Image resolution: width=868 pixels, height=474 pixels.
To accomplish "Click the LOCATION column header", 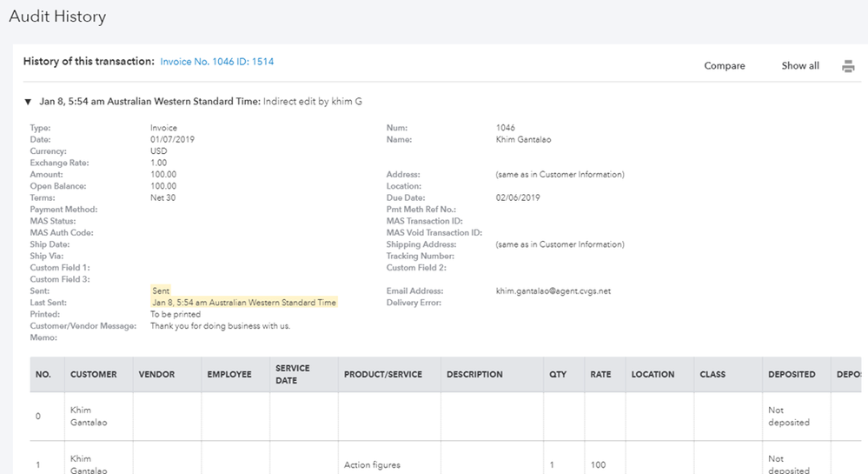I will pyautogui.click(x=653, y=375).
